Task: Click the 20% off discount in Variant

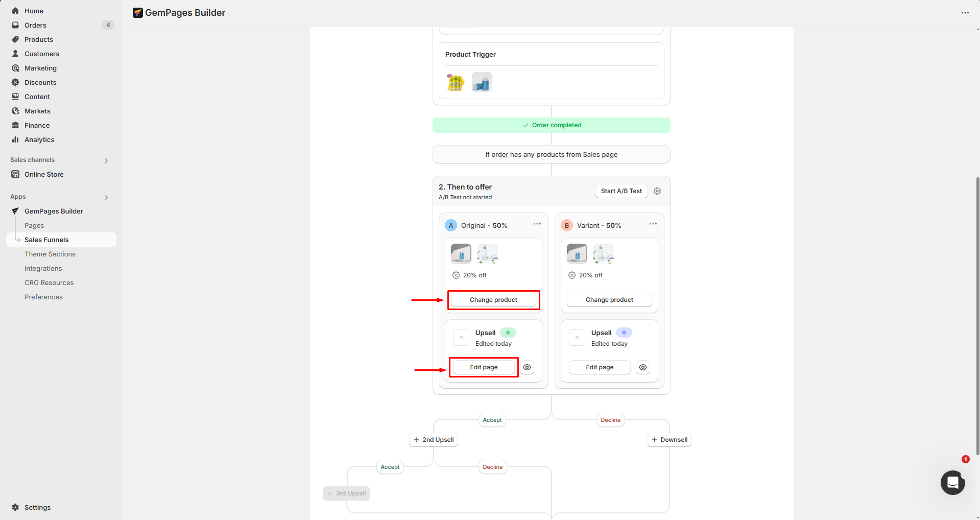Action: 585,275
